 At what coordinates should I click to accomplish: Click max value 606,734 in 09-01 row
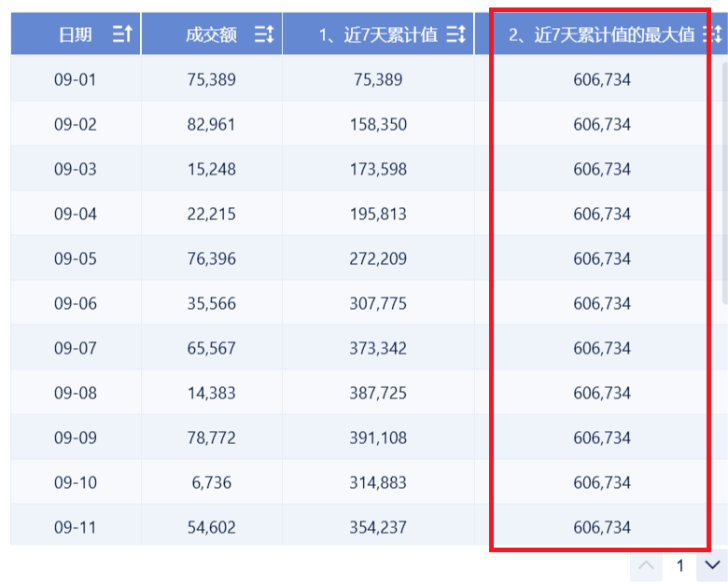point(602,79)
